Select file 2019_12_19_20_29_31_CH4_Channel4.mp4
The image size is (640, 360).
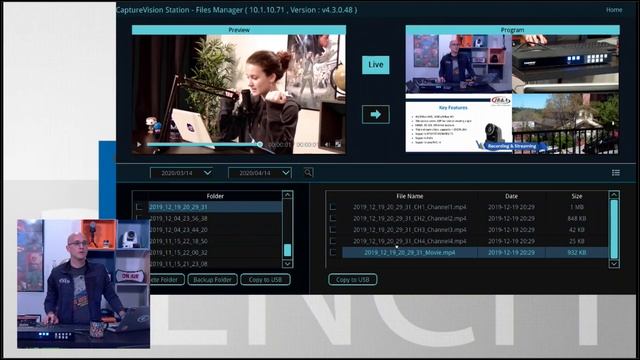coord(409,241)
